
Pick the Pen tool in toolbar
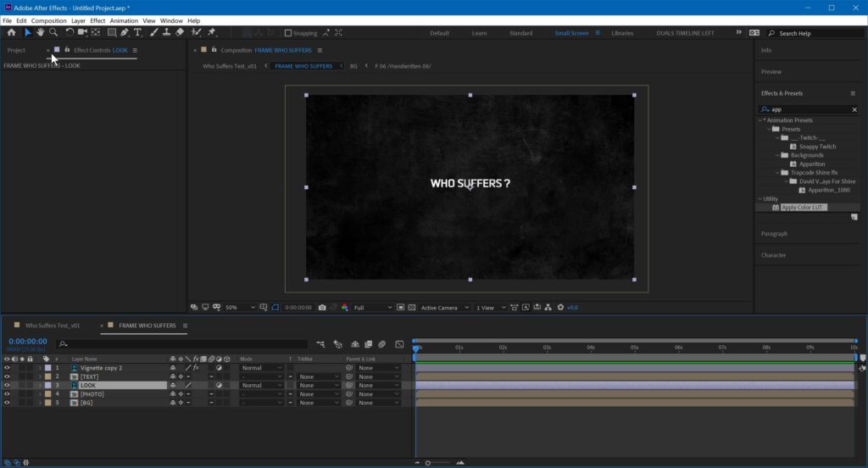pos(125,32)
